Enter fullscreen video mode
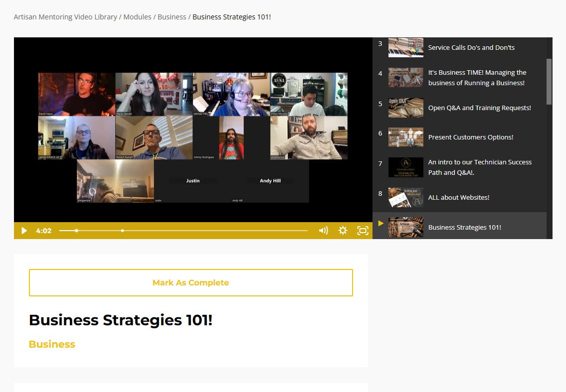This screenshot has height=392, width=566. 363,231
